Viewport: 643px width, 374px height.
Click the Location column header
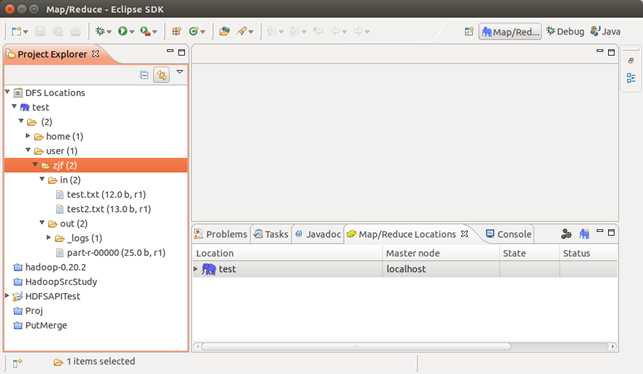pos(287,253)
